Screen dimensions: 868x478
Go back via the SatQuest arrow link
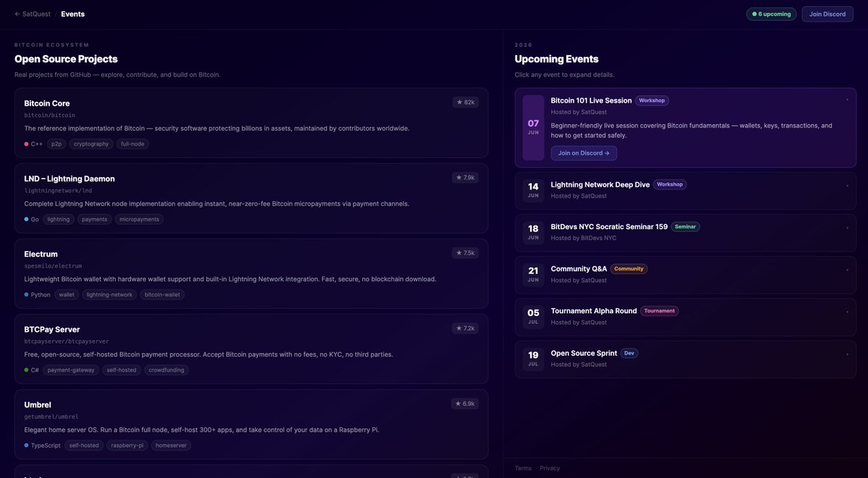pos(32,14)
